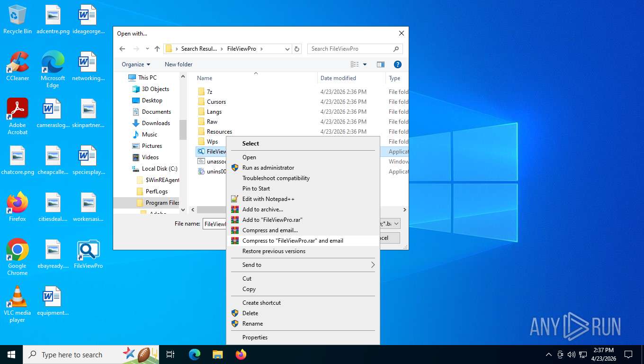
Task: Launch Firefox desktop shortcut
Action: (x=18, y=207)
